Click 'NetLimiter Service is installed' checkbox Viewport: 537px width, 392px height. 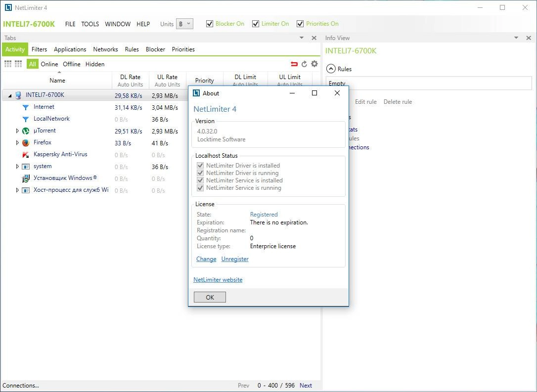point(200,180)
